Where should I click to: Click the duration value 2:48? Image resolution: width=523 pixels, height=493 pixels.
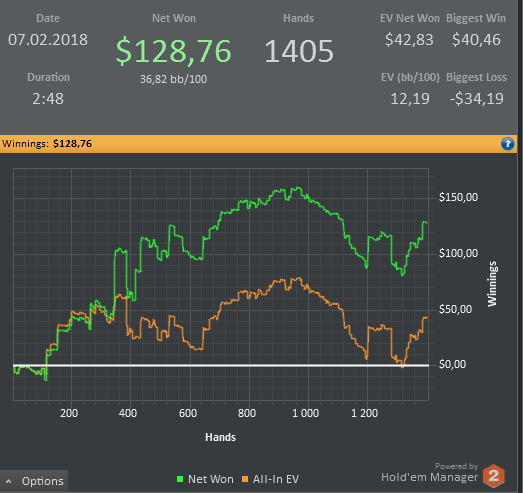pyautogui.click(x=48, y=99)
